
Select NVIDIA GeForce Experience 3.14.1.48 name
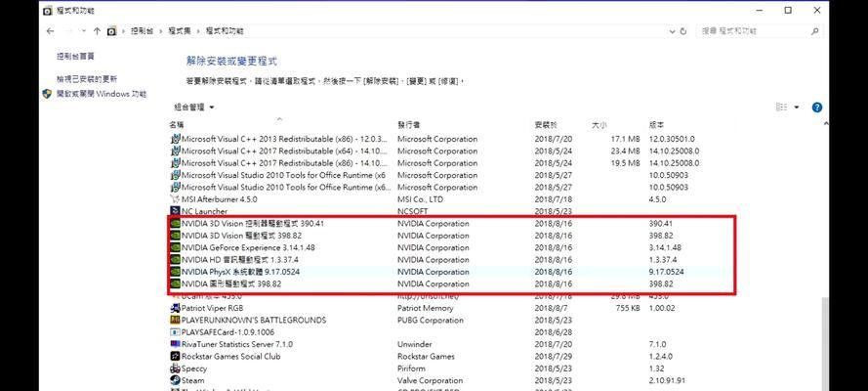248,247
